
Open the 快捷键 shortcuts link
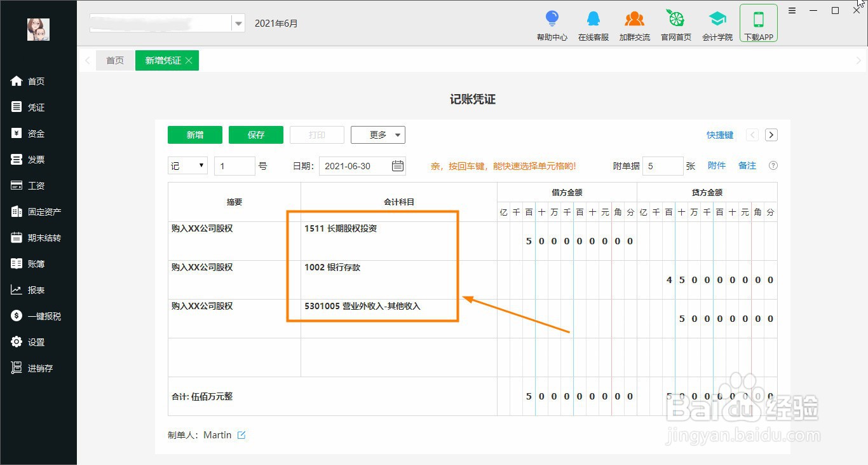click(719, 134)
